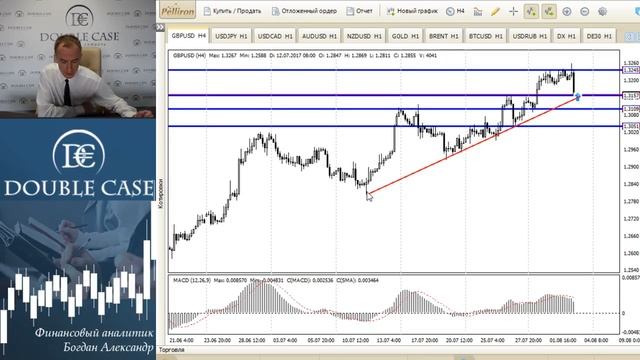Viewport: 640px width, 360px height.
Task: Open the Котировки side panel
Action: point(160,193)
